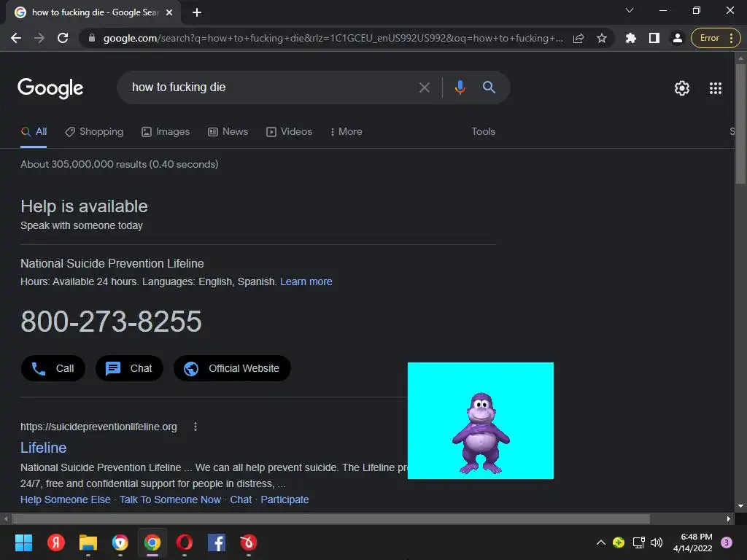Open Facebook from the taskbar
Image resolution: width=747 pixels, height=560 pixels.
pyautogui.click(x=217, y=542)
